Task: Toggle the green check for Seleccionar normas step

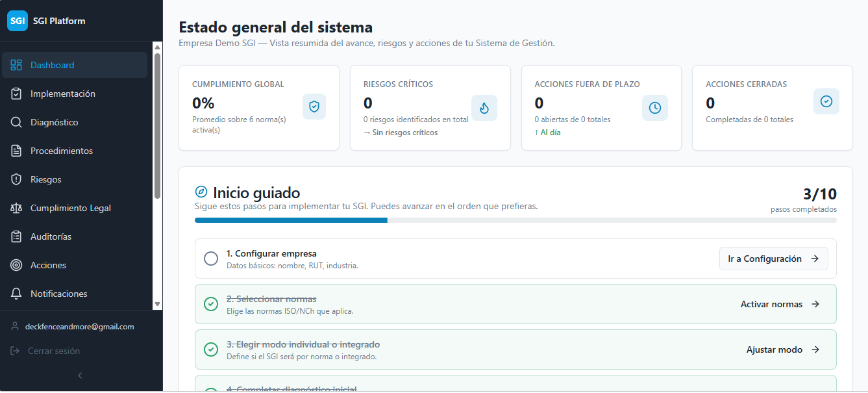Action: [x=211, y=304]
